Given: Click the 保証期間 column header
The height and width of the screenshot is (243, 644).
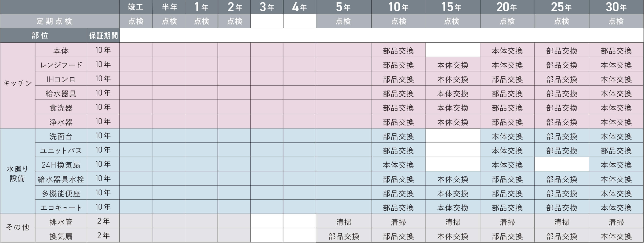Looking at the screenshot, I should point(103,35).
